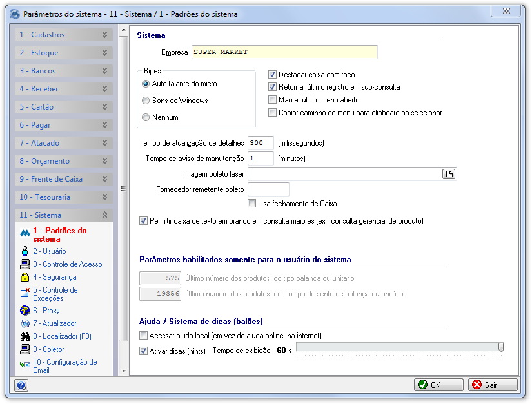Enable Usa fechamento de Caixa checkbox
The width and height of the screenshot is (532, 404).
point(251,204)
